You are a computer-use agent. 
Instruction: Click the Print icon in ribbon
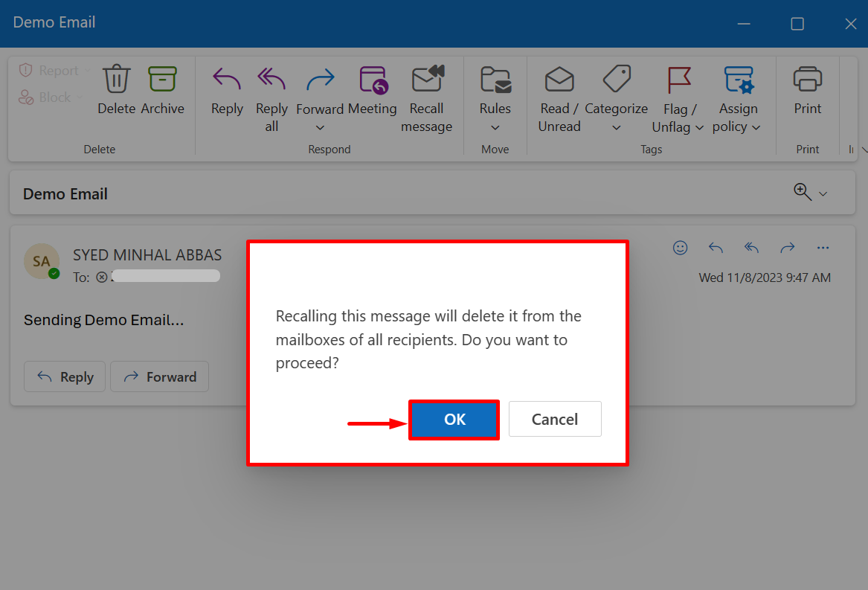coord(807,79)
